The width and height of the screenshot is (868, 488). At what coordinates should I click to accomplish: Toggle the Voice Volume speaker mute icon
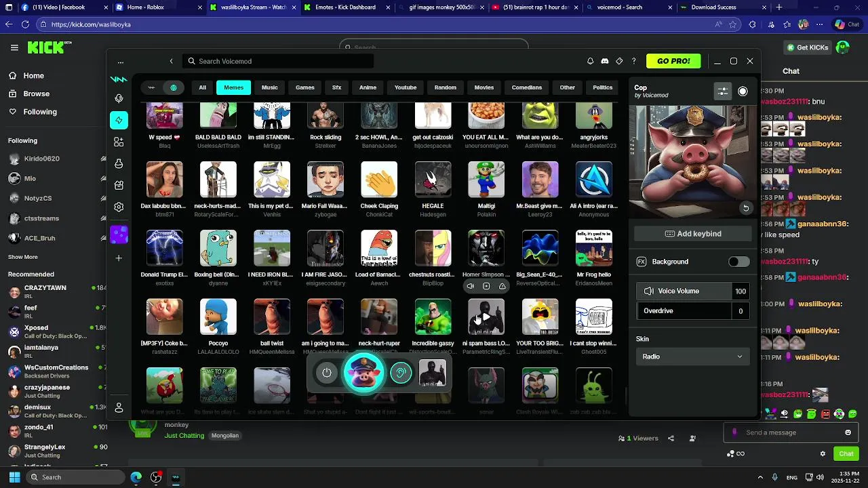[649, 291]
